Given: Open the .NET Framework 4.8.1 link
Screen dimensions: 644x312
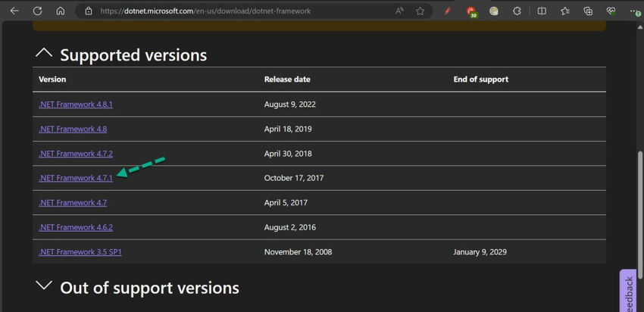Looking at the screenshot, I should click(x=75, y=105).
